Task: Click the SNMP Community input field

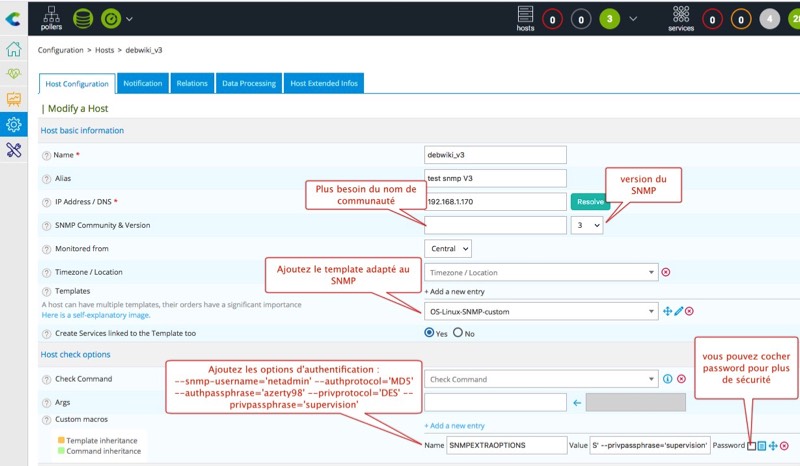Action: pyautogui.click(x=495, y=226)
